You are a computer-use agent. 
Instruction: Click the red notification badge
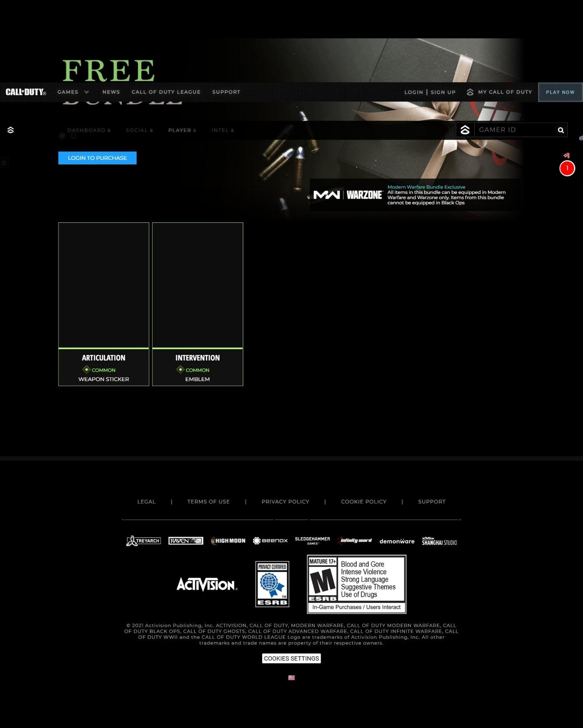tap(567, 168)
